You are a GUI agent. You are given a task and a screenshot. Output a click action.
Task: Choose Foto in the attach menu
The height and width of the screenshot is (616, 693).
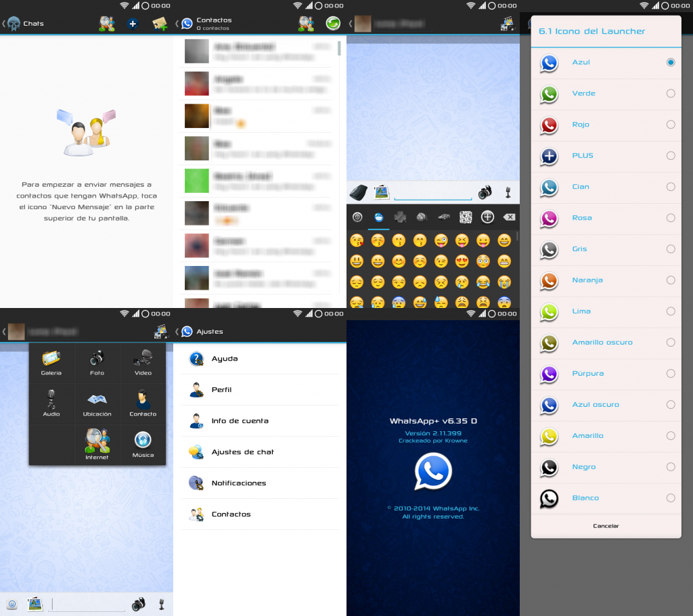coord(97,363)
